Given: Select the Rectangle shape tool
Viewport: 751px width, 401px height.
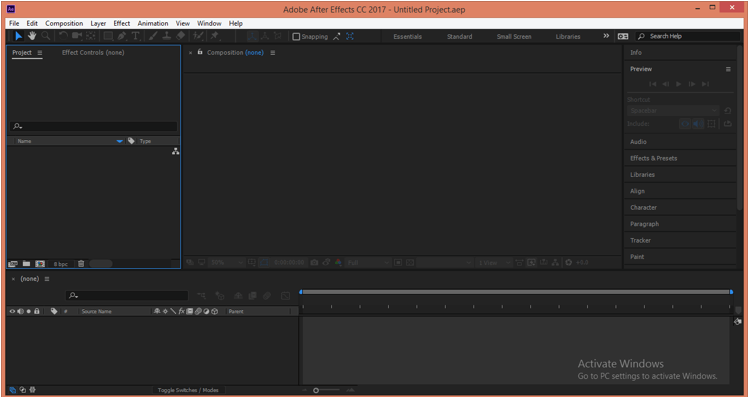Looking at the screenshot, I should point(108,36).
